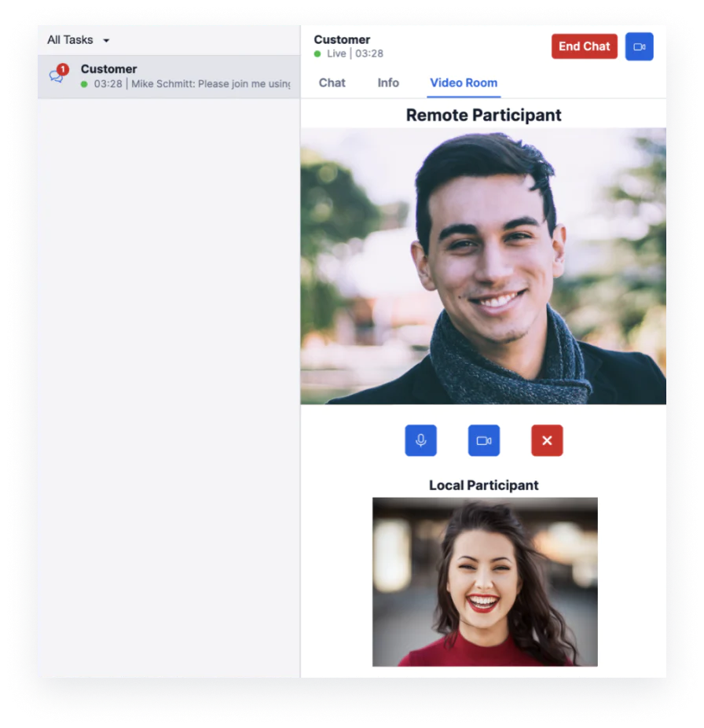Click the local participant's video feed

483,582
